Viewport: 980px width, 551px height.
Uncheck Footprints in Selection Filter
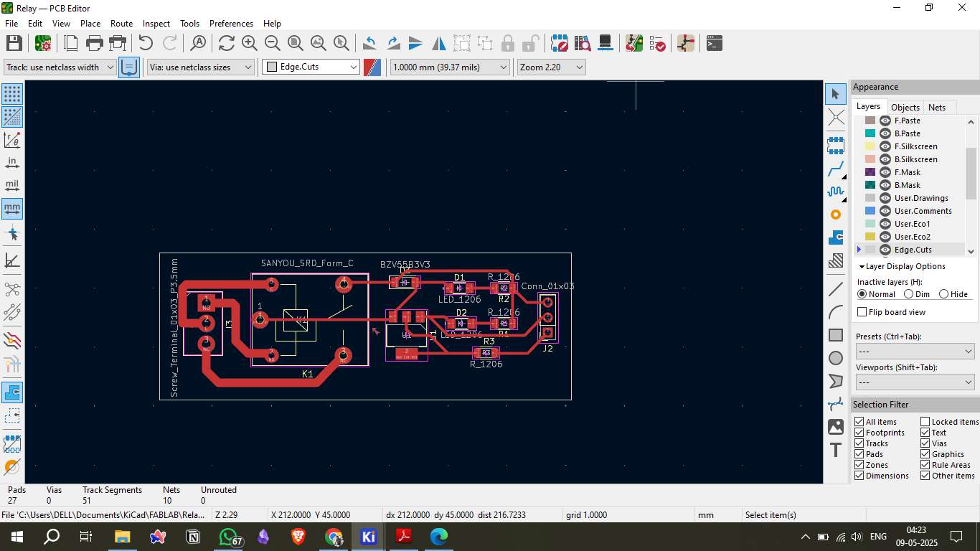coord(859,433)
